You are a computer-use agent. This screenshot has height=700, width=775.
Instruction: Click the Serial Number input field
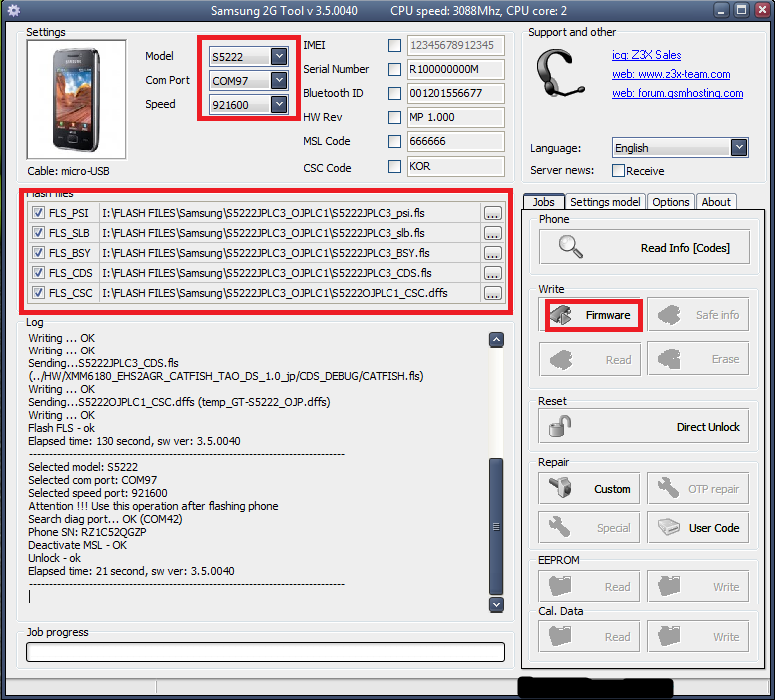(455, 69)
